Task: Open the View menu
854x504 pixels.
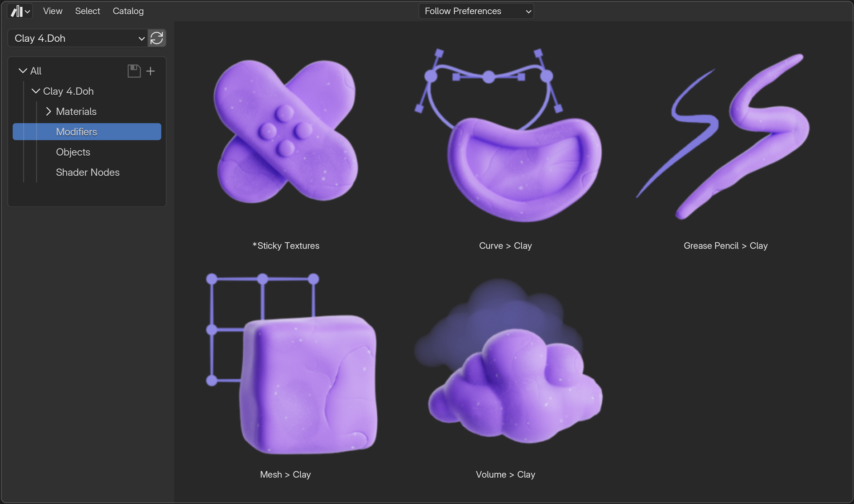Action: 52,11
